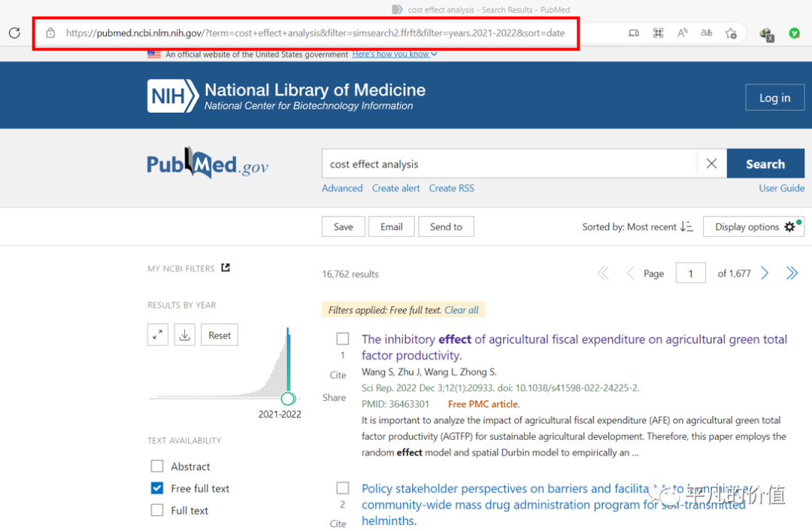Open the Send to menu
The width and height of the screenshot is (812, 531).
click(x=446, y=226)
